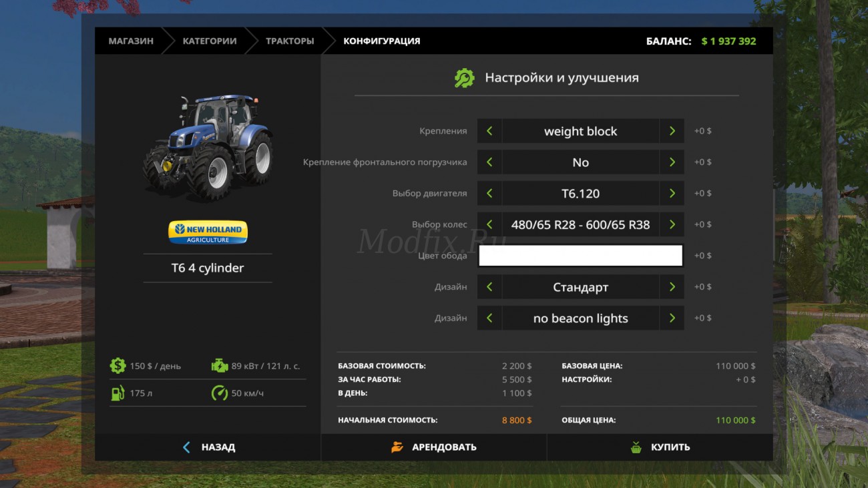
Task: Next engine choice after T6.120
Action: click(672, 194)
